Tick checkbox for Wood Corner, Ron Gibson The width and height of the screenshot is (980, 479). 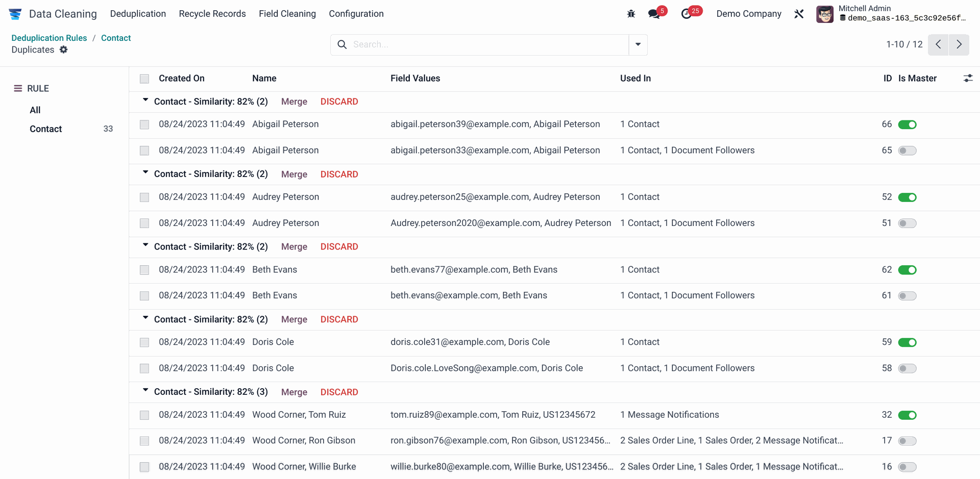(x=144, y=441)
